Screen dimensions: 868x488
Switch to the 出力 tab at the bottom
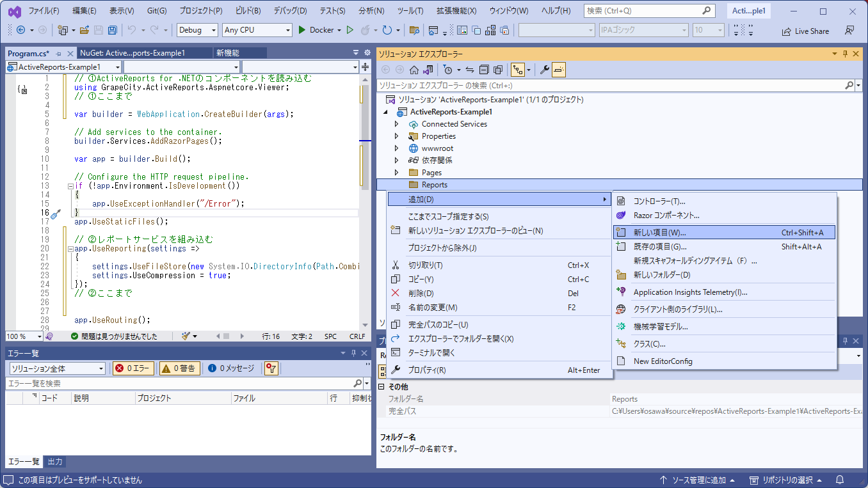click(55, 462)
